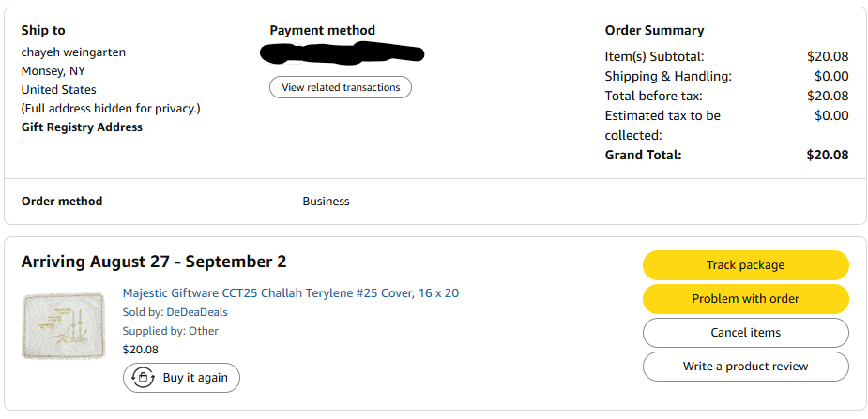Select the Business order method value
This screenshot has height=419, width=868.
[x=326, y=202]
